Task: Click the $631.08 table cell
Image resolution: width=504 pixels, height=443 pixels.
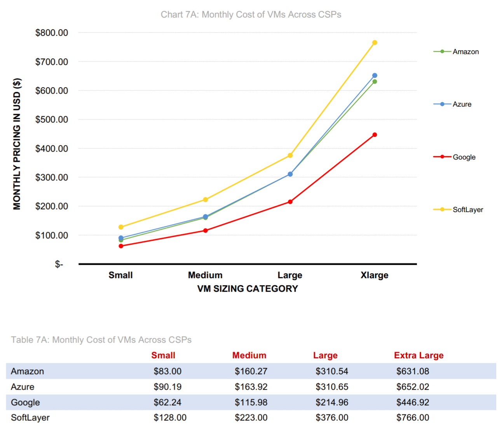Action: click(x=413, y=371)
